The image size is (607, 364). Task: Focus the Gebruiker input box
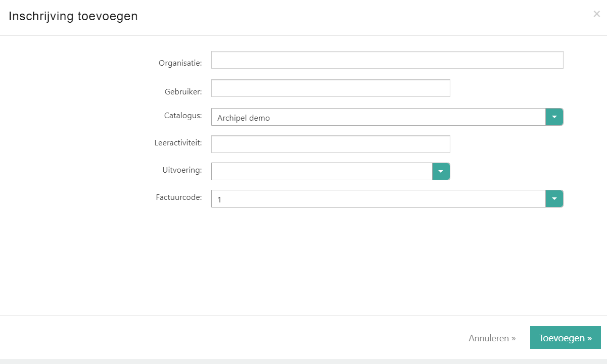(330, 88)
